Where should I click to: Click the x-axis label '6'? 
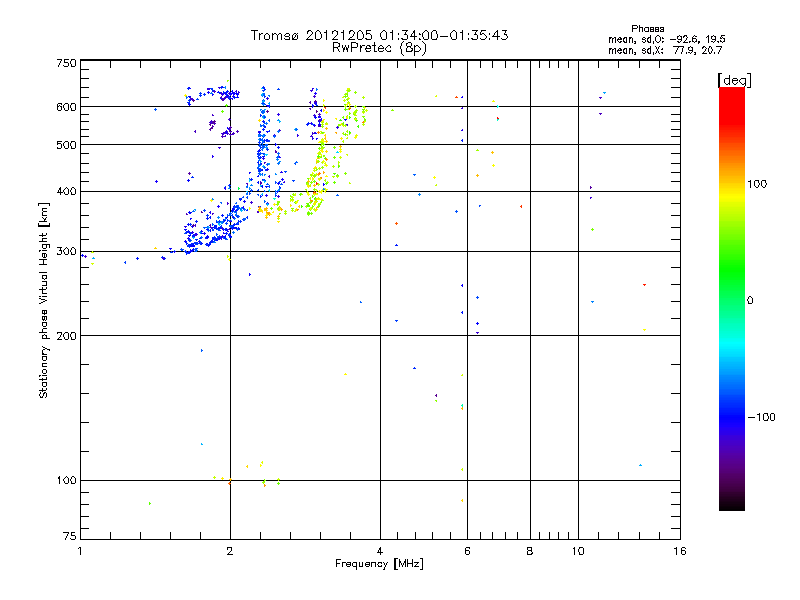(x=467, y=551)
